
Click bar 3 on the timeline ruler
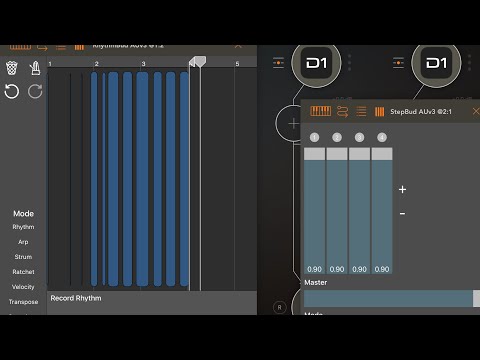click(143, 64)
